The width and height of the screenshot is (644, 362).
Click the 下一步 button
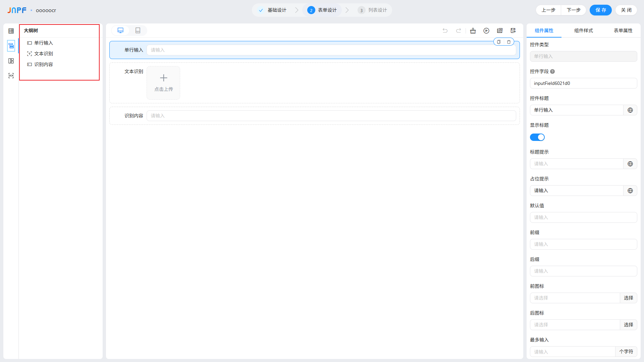tap(574, 10)
